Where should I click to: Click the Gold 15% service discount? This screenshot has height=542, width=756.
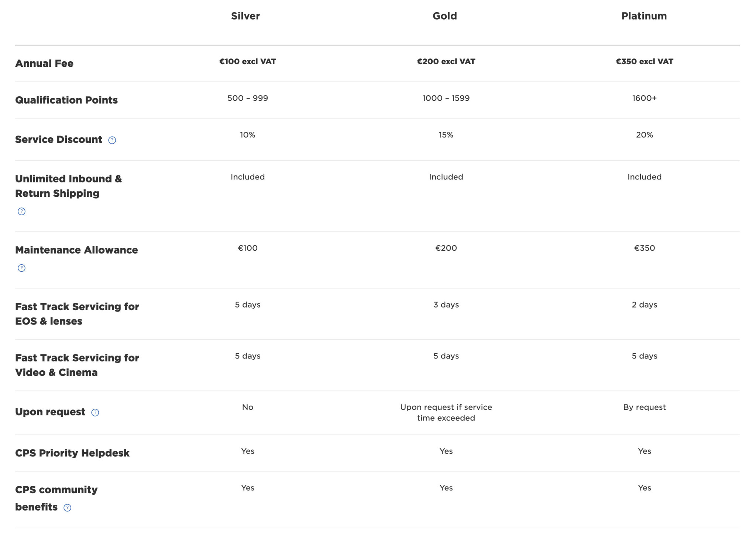coord(446,135)
